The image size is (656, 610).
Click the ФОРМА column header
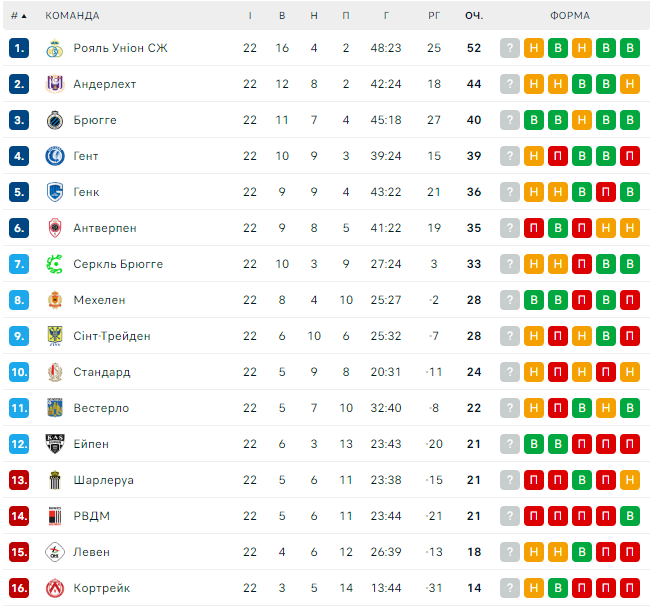pos(570,16)
